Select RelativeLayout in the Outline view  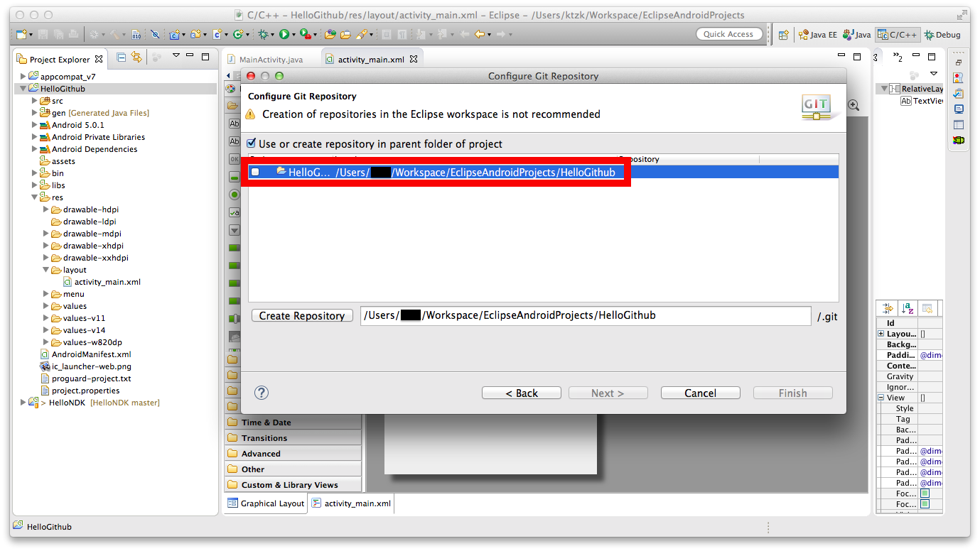[x=915, y=89]
